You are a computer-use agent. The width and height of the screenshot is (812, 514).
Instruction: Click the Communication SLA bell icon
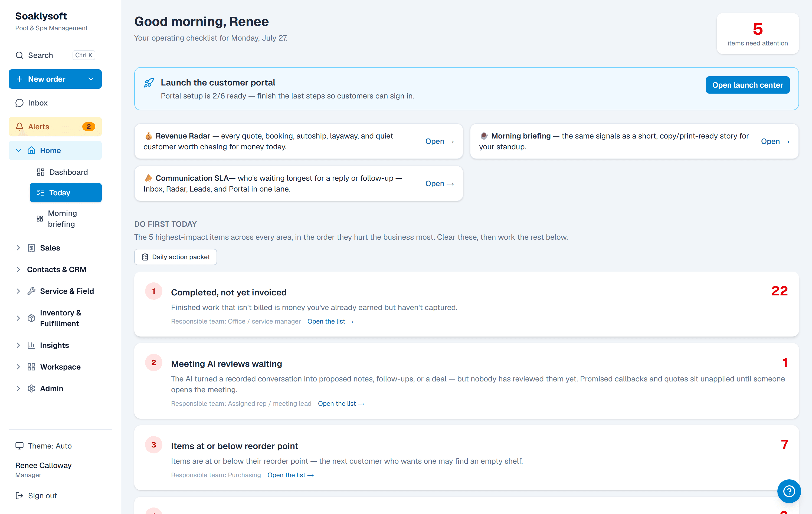click(x=148, y=178)
